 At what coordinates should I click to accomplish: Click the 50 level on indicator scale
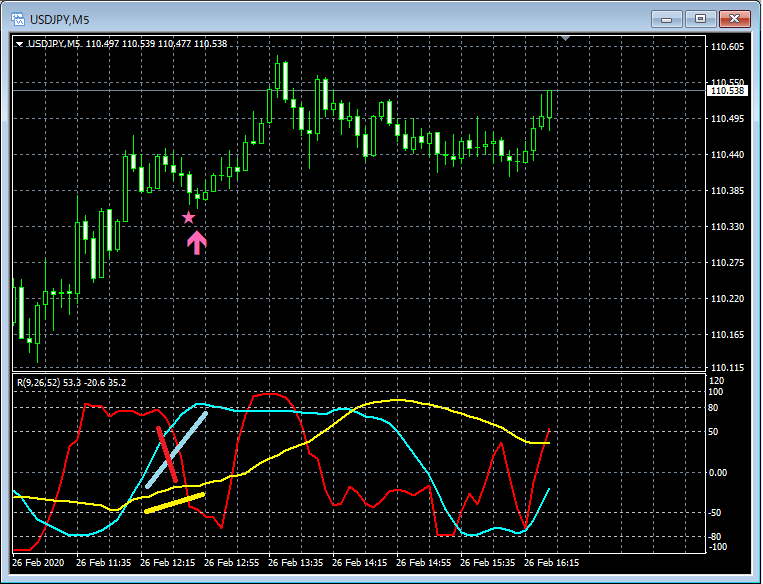click(712, 432)
